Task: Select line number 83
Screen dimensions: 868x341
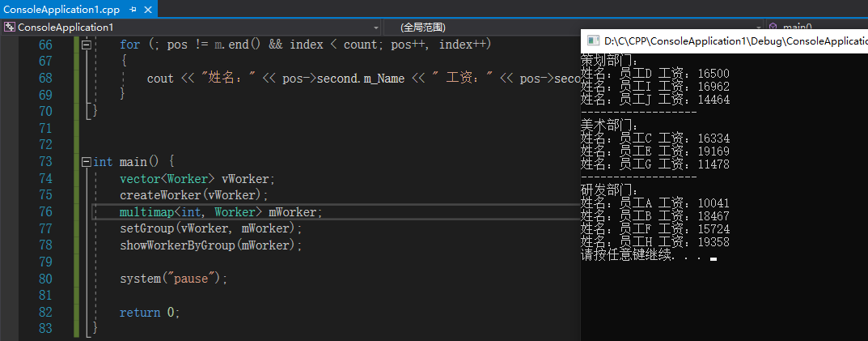Action: 44,329
